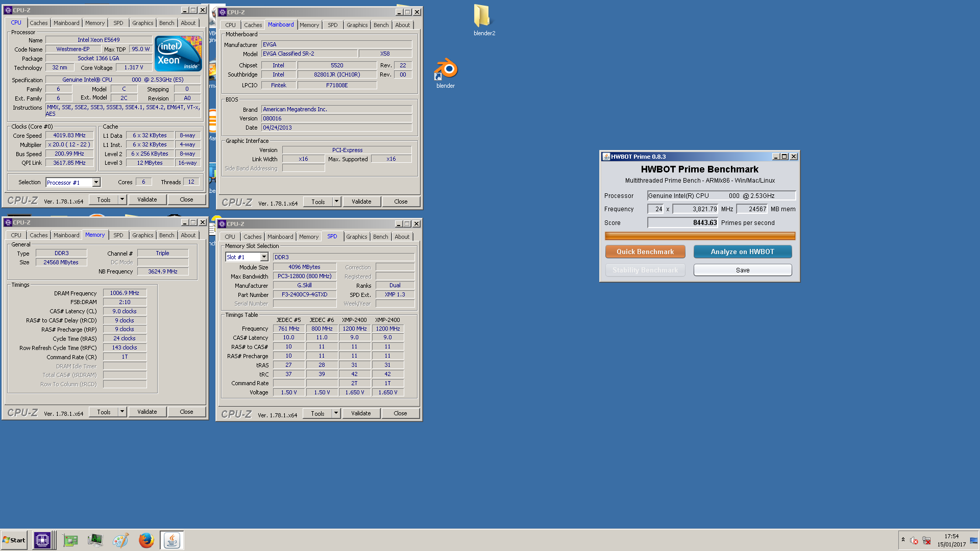Click the title icon of Mainboard window
The width and height of the screenshot is (980, 551).
coord(222,12)
